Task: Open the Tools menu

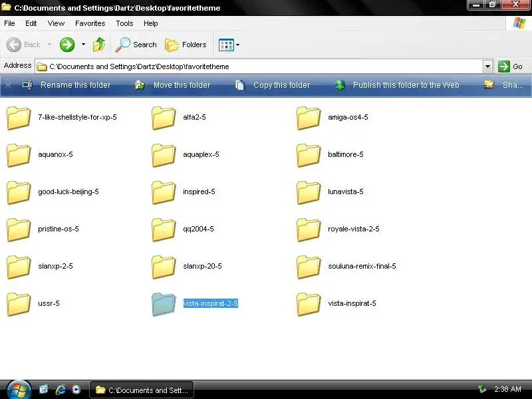Action: (124, 23)
